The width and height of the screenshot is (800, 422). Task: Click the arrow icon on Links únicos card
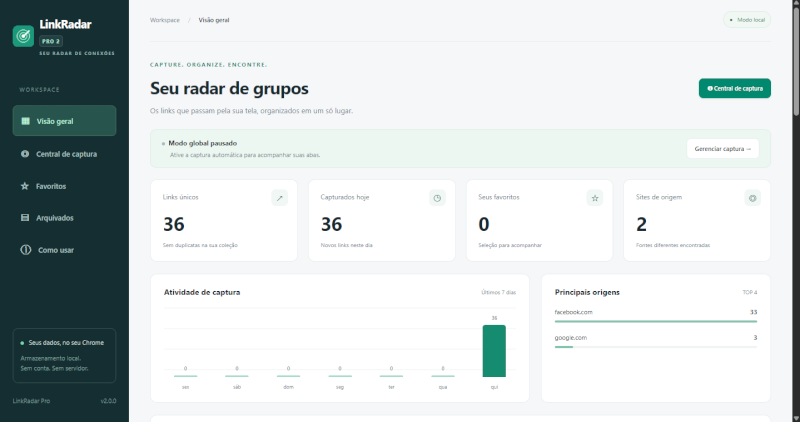[280, 198]
